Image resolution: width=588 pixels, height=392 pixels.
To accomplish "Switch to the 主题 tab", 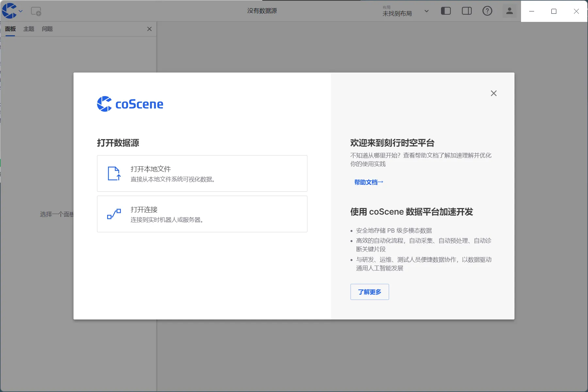I will [29, 29].
